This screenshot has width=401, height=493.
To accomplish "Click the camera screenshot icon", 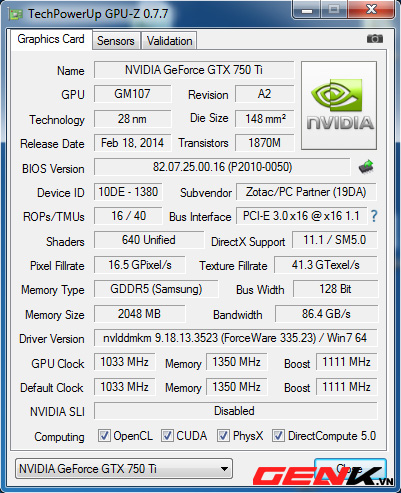I will pos(375,39).
